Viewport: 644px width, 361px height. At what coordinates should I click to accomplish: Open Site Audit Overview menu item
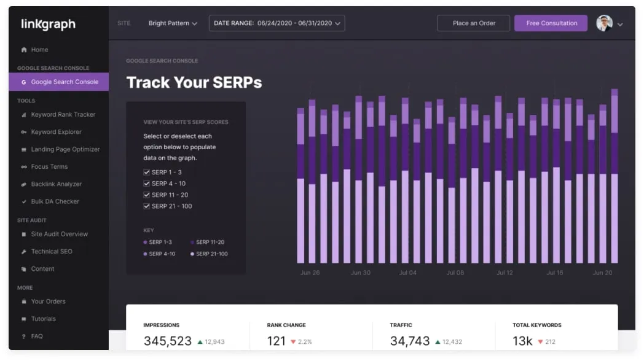pos(59,234)
